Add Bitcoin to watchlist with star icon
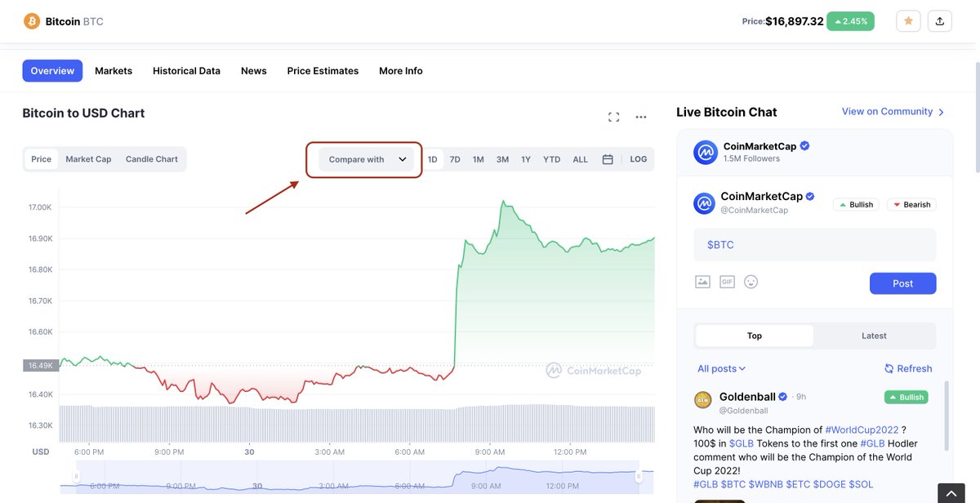The height and width of the screenshot is (503, 980). tap(908, 21)
